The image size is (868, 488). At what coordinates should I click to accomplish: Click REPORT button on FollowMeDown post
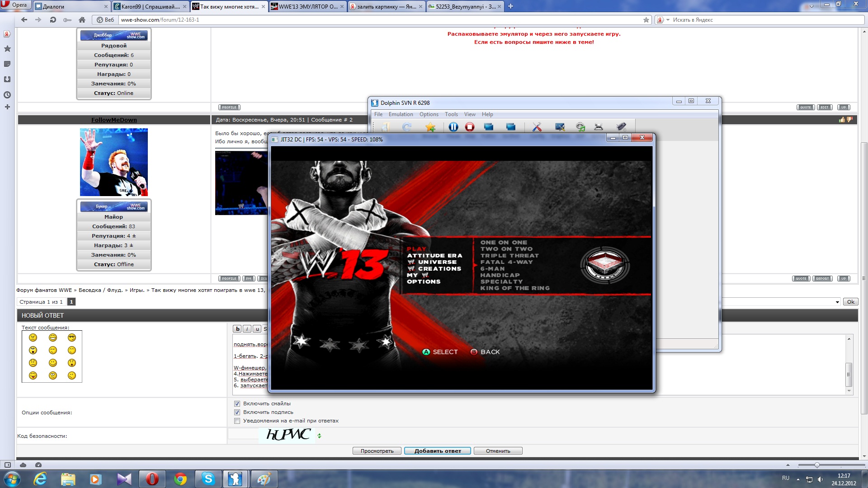tap(822, 278)
